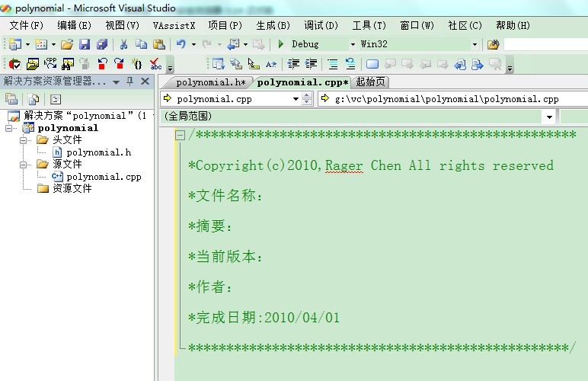Open the VAssistX tomato options icon

(15, 64)
